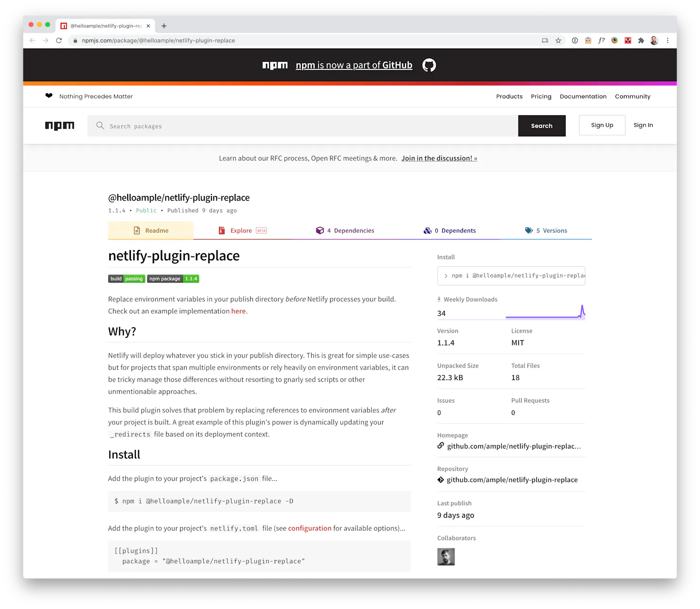Screen dimensions: 700x609
Task: Click the build passing badge
Action: pos(127,279)
